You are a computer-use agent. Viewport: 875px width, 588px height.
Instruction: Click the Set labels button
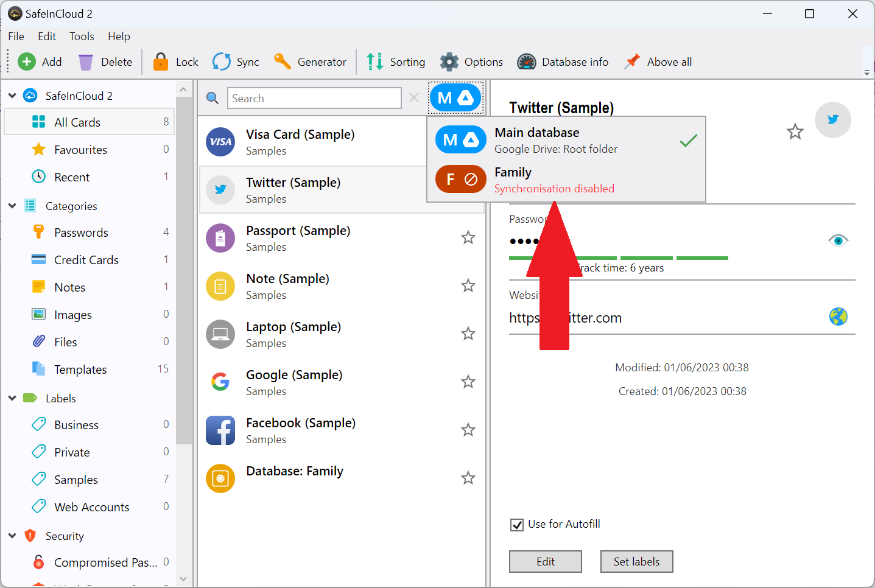(637, 562)
